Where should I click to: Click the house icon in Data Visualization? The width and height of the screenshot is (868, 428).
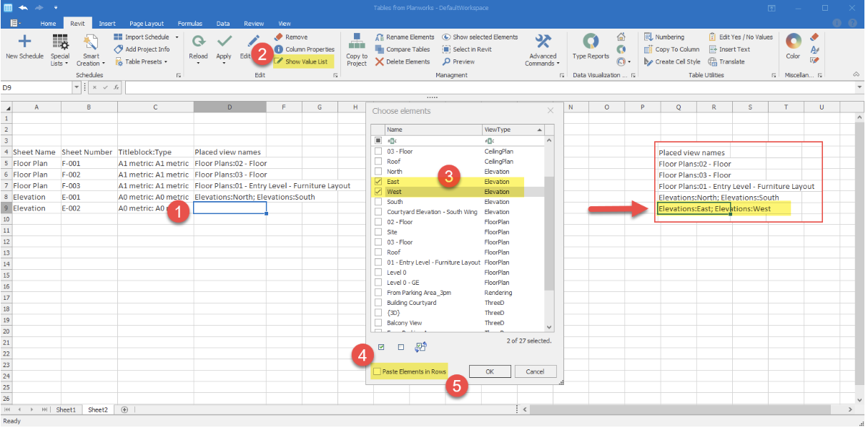tap(621, 37)
